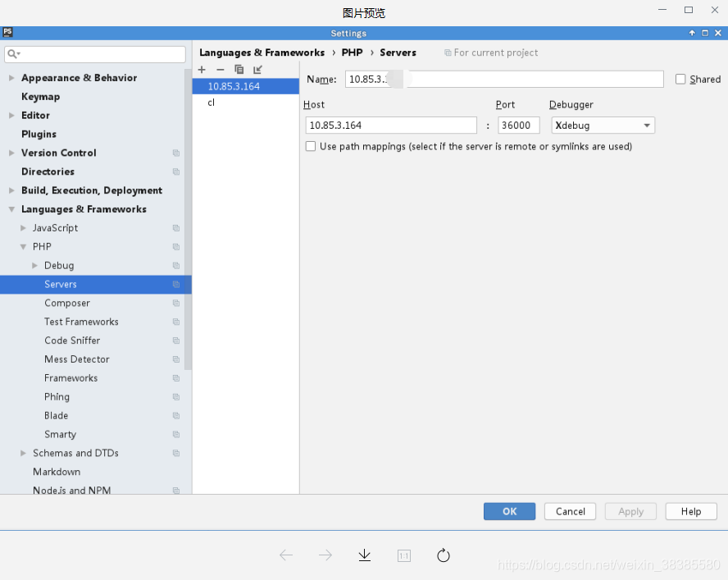Expand the Debug node arrow
The height and width of the screenshot is (580, 728).
34,265
